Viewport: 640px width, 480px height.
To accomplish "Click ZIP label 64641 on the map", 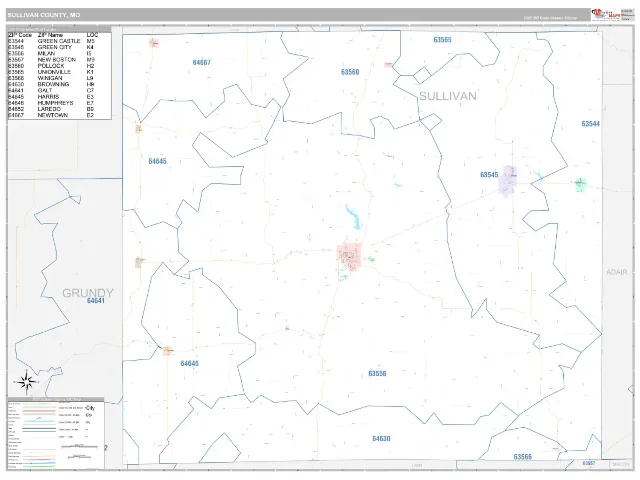I will (96, 301).
